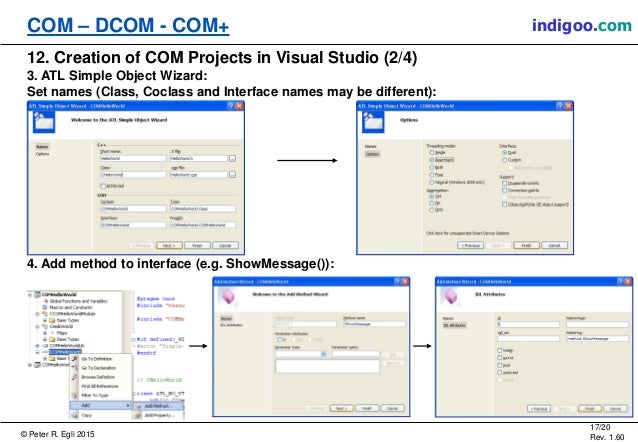638x442 pixels.
Task: Enable the ISupportErrorInfo checkbox
Action: tap(505, 183)
